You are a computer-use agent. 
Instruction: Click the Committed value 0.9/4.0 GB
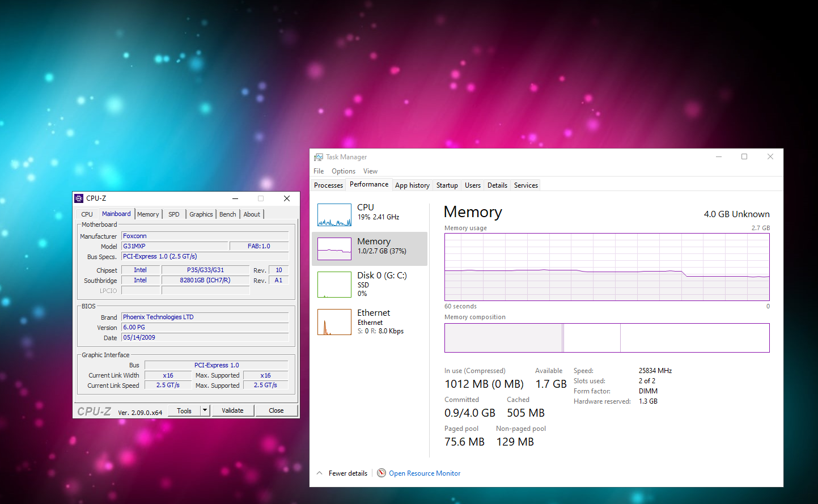[470, 413]
